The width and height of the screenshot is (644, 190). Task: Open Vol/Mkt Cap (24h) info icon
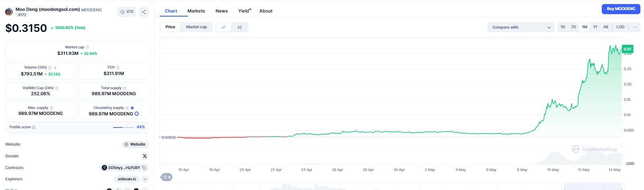[56, 88]
